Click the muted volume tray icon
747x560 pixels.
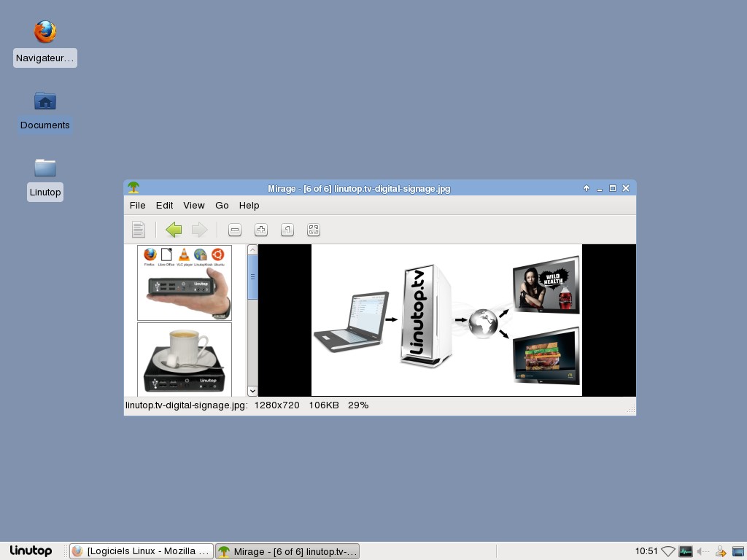tap(703, 551)
